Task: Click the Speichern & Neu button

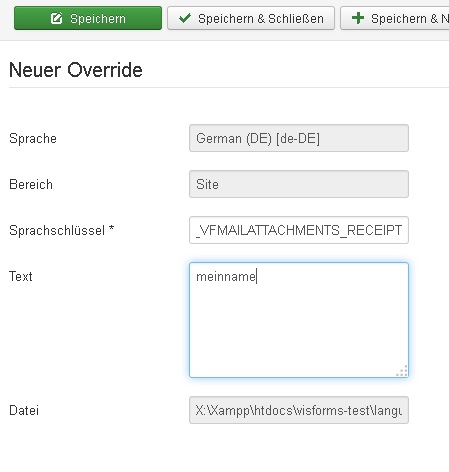Action: coord(395,18)
